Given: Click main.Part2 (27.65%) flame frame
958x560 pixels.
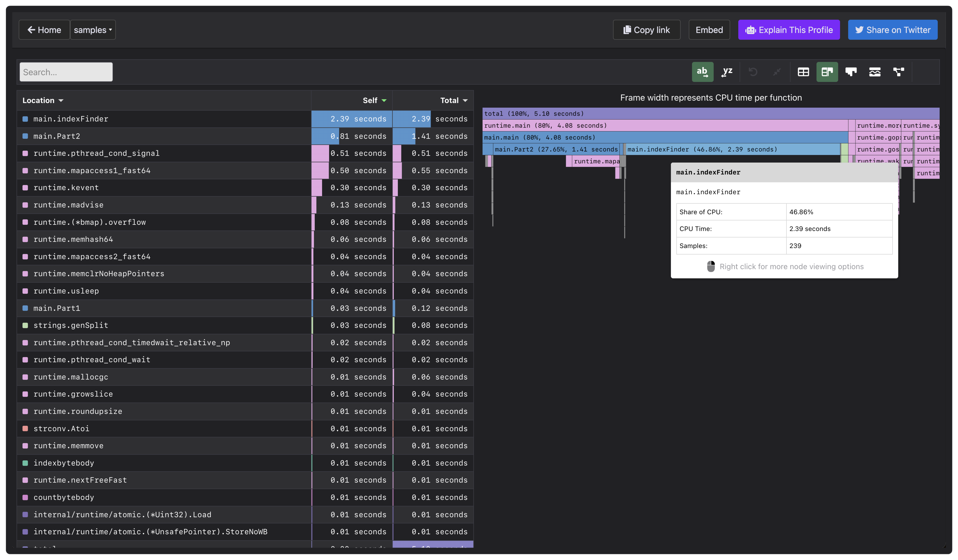Looking at the screenshot, I should (556, 149).
